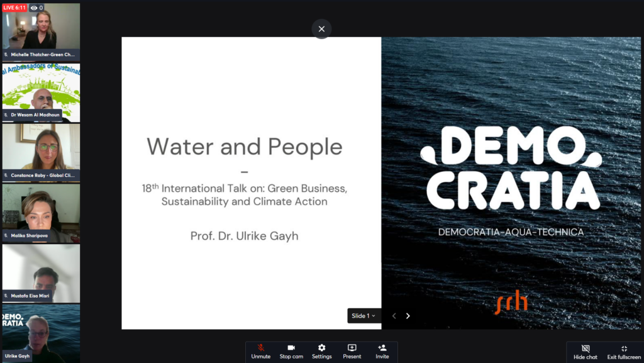The image size is (644, 363).
Task: Close the shared presentation
Action: tap(321, 29)
